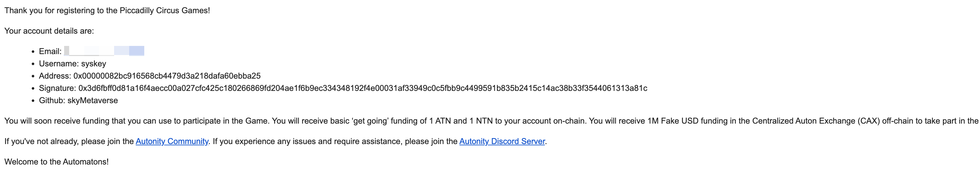Click the username value syskey
The width and height of the screenshot is (980, 173).
[94, 64]
